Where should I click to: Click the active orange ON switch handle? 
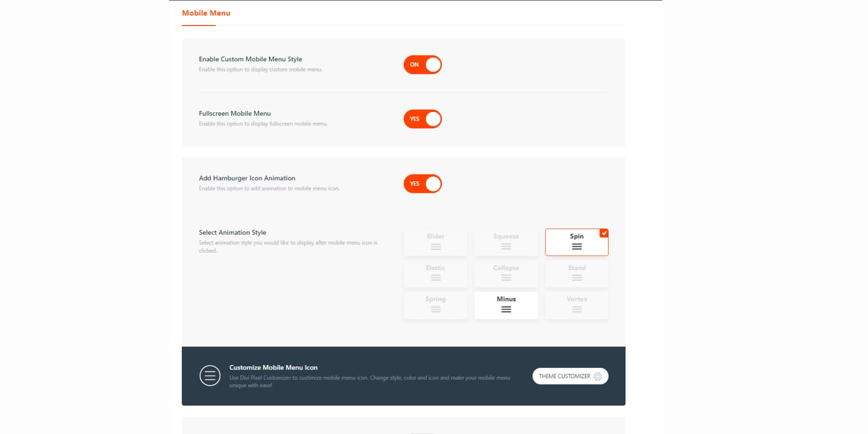(433, 64)
